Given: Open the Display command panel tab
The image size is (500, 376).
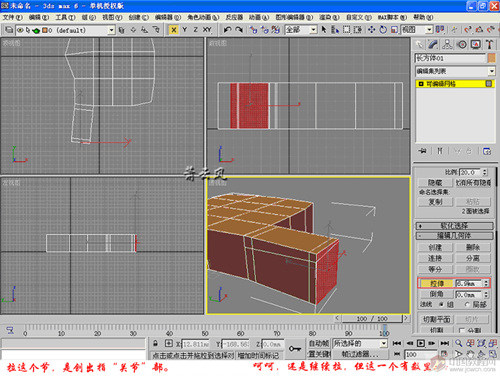Looking at the screenshot, I should pos(476,45).
